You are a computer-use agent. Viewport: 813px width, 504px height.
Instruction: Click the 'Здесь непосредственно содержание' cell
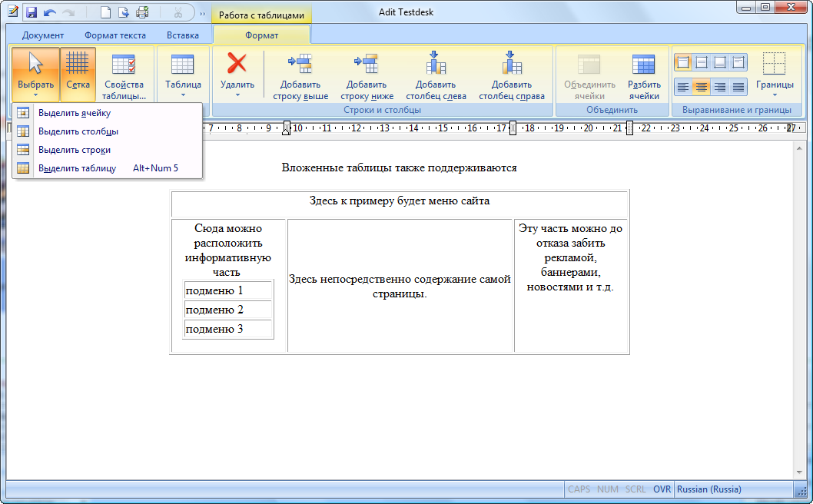pyautogui.click(x=400, y=286)
